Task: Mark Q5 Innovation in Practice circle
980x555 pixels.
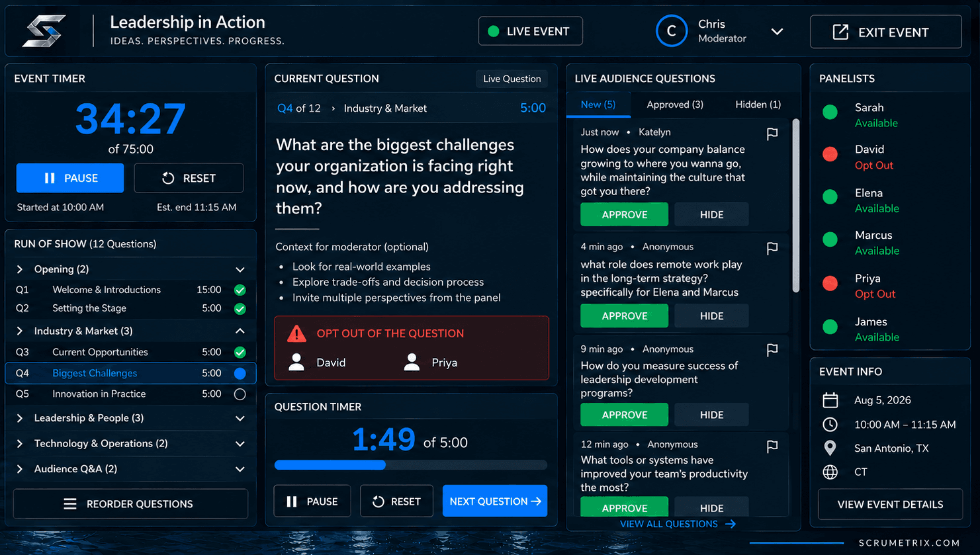Action: [240, 394]
